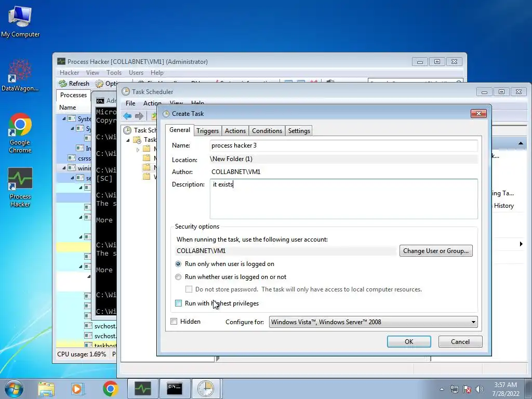532x399 pixels.
Task: Click the csrss process icon in Process Hacker
Action: (x=72, y=158)
